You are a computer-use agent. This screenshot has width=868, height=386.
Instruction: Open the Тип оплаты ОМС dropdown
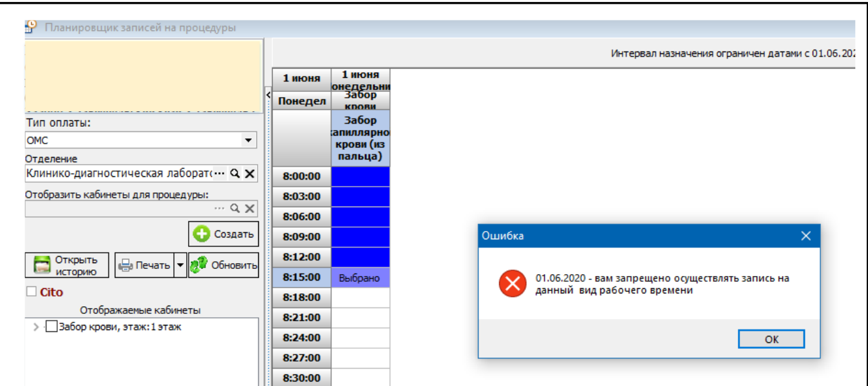(x=248, y=140)
